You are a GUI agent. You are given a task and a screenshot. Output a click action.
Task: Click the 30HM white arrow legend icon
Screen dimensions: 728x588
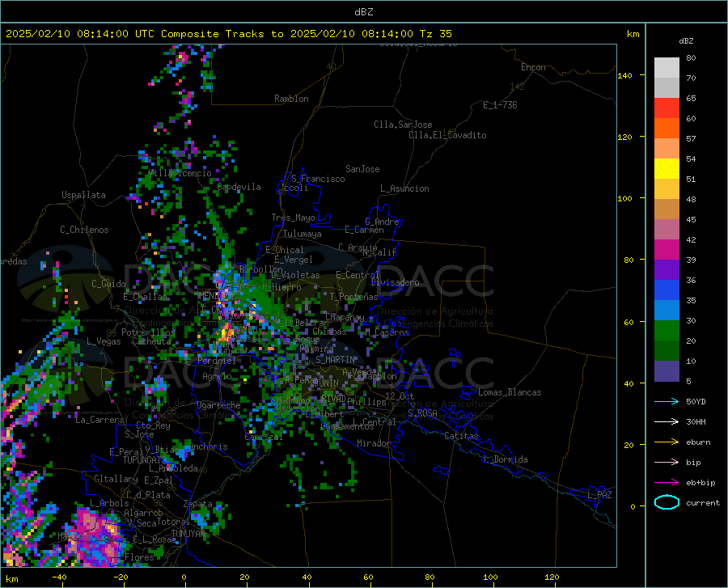point(667,421)
